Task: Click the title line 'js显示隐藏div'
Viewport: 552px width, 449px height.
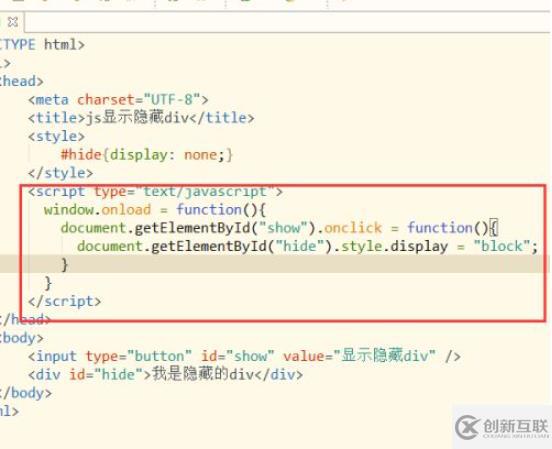Action: click(x=141, y=118)
